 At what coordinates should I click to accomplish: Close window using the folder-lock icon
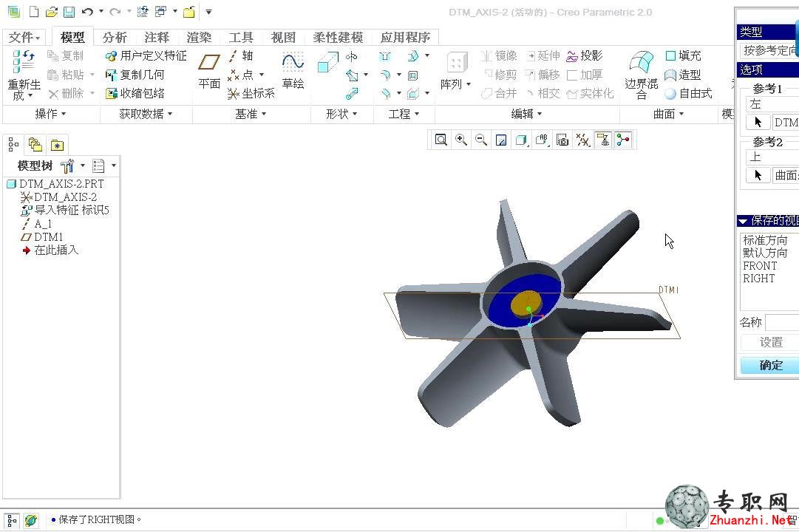point(189,12)
